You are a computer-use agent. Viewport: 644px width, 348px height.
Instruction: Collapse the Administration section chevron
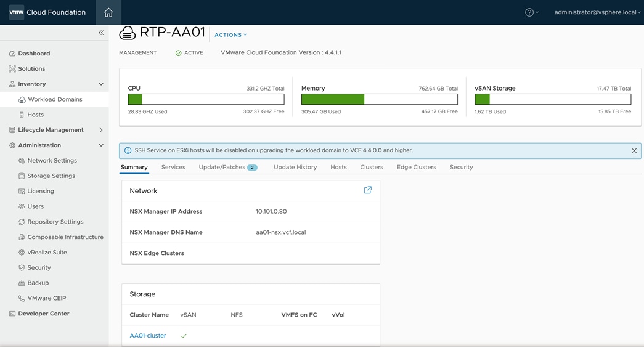point(101,145)
